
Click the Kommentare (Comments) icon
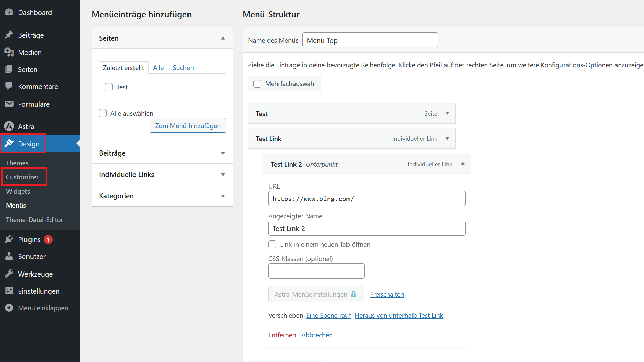coord(9,86)
